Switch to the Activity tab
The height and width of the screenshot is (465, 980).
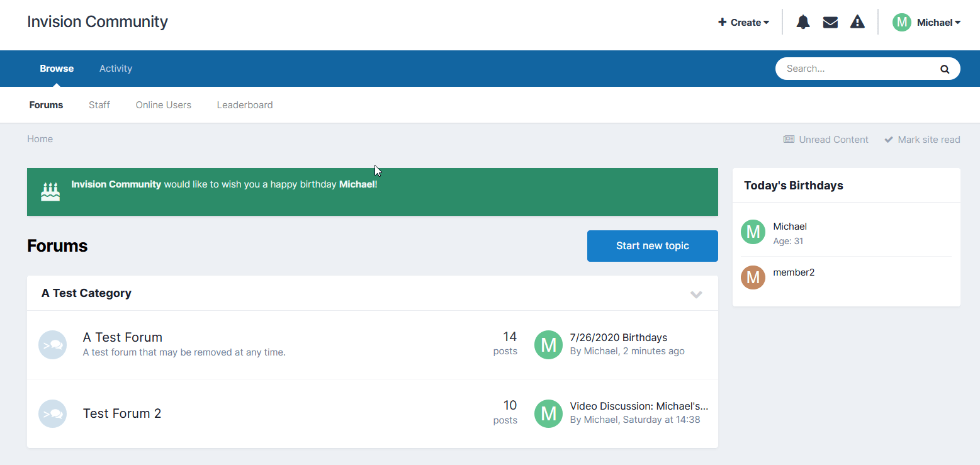116,69
